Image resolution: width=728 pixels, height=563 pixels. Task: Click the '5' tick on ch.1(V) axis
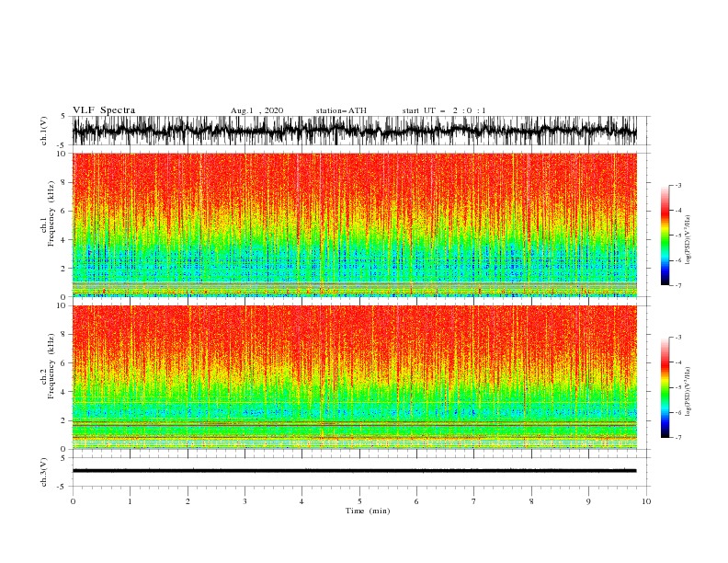[x=64, y=117]
